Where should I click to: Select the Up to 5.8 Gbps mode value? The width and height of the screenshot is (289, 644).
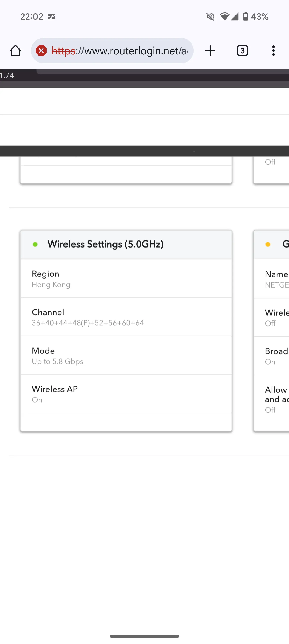point(57,362)
